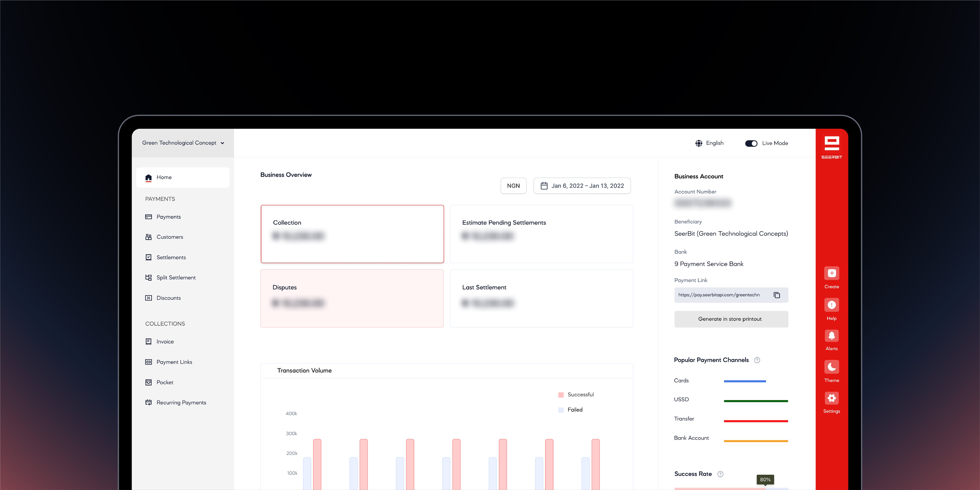Screen dimensions: 980x490
Task: Select the Collection overview card
Action: (x=352, y=234)
